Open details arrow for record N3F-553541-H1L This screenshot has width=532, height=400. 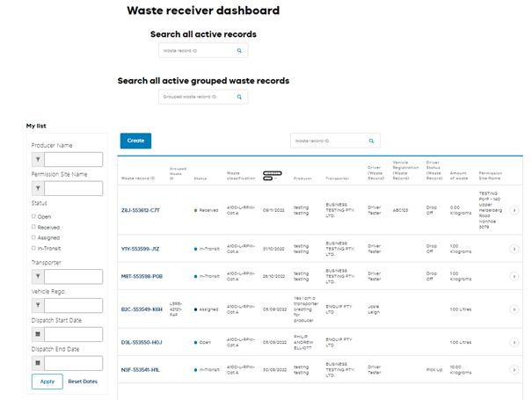(x=514, y=370)
